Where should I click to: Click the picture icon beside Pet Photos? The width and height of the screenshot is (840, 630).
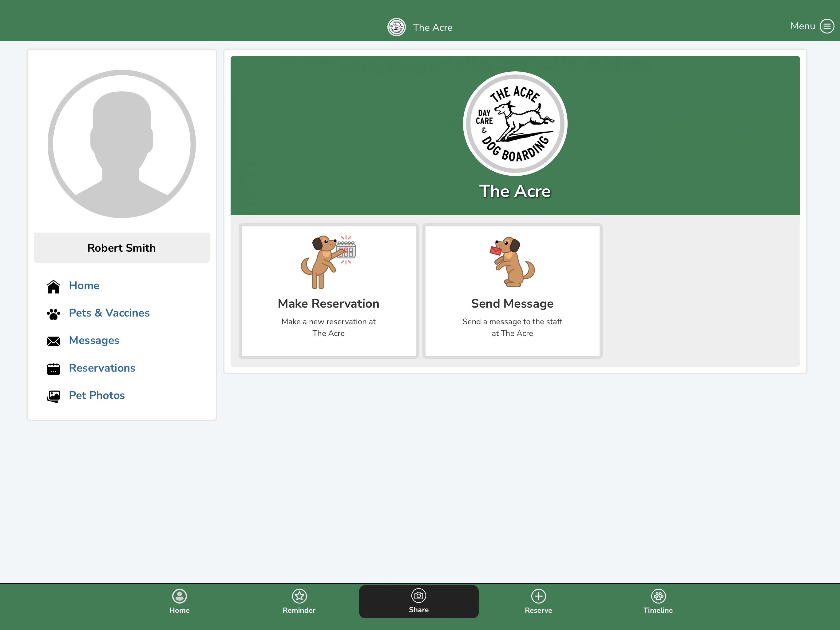[x=53, y=396]
